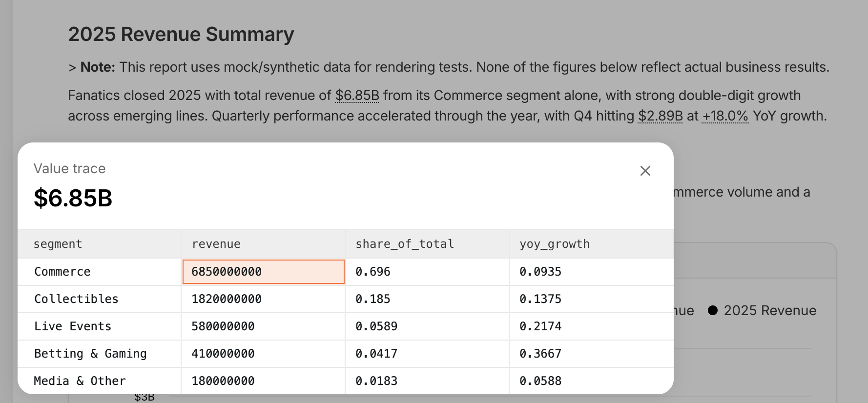Select the yoy_growth column header
This screenshot has width=868, height=403.
coord(591,244)
